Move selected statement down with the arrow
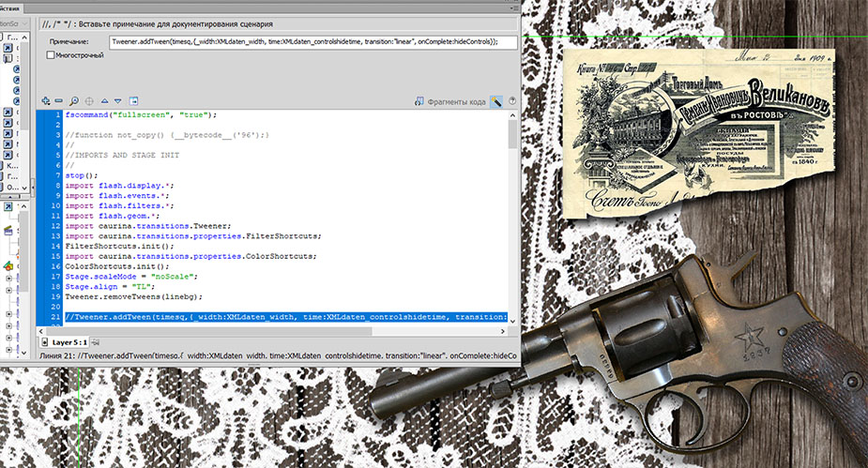The width and height of the screenshot is (868, 468). tap(117, 100)
